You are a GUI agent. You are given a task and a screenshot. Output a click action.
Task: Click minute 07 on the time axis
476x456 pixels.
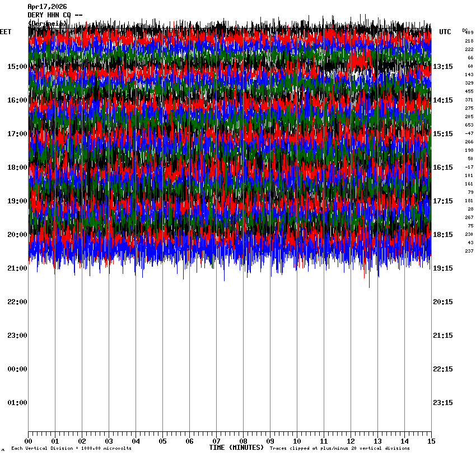click(216, 441)
